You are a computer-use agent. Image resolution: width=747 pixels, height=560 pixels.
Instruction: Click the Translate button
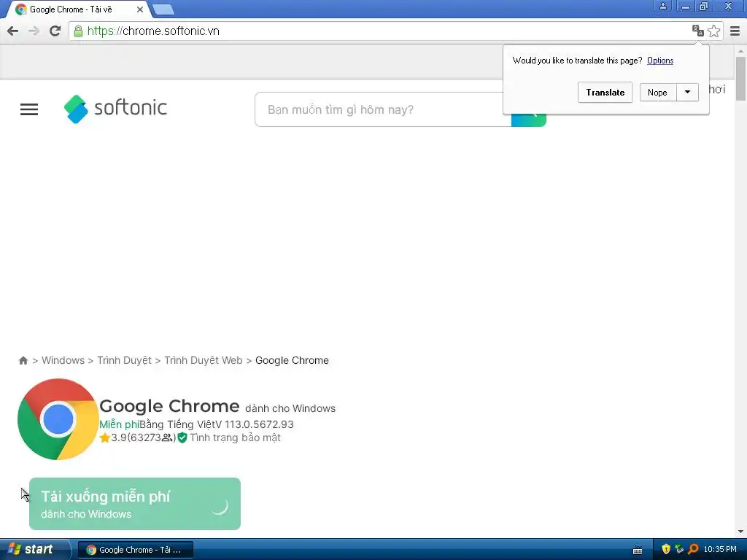[x=605, y=93]
